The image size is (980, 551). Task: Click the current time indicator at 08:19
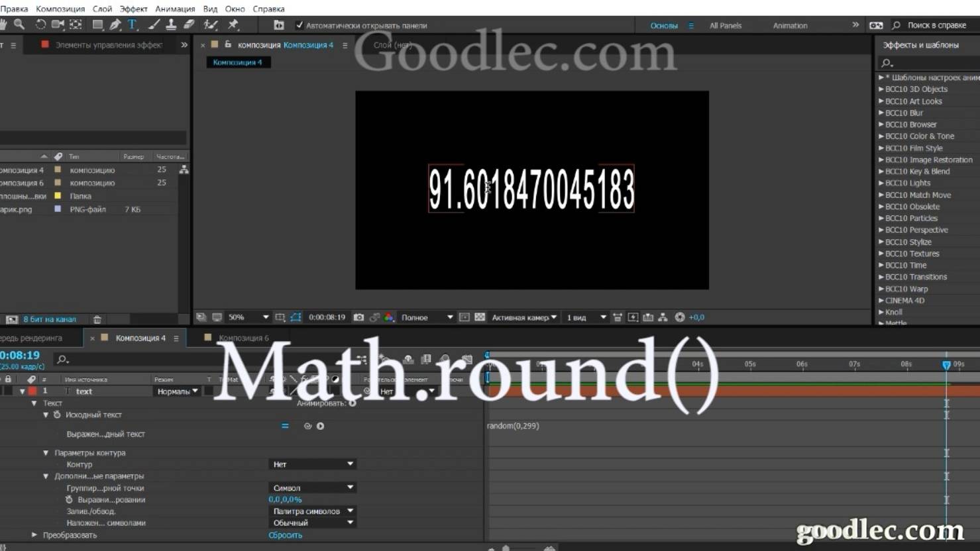click(946, 364)
